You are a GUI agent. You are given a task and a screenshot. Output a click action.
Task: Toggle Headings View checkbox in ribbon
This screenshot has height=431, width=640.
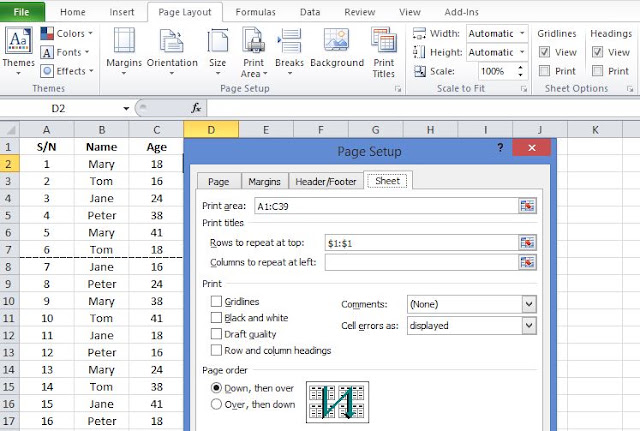(x=597, y=52)
